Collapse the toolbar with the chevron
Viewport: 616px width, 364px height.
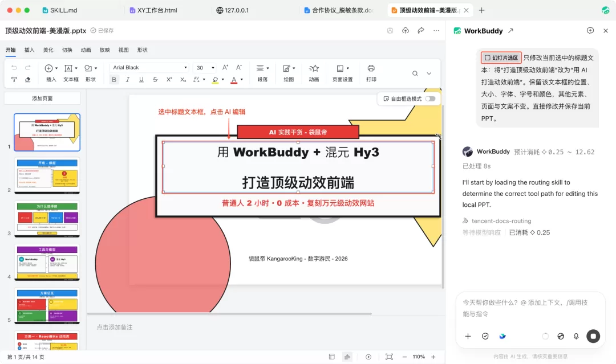[x=429, y=73]
